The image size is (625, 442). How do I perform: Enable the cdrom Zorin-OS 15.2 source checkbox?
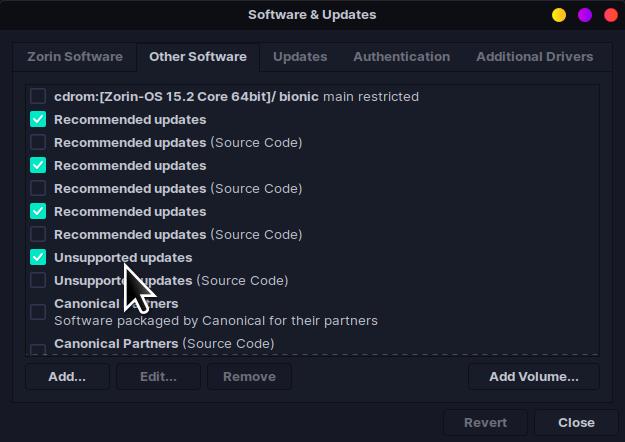(x=38, y=97)
